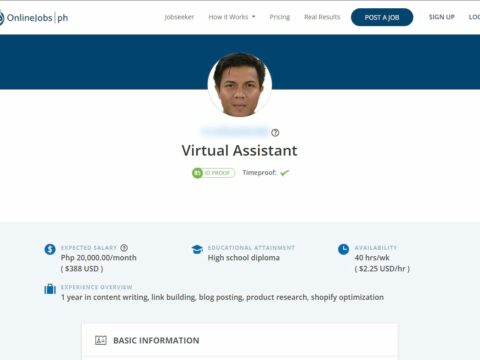Click the Timeproof green checkmark
Viewport: 480px width, 360px height.
point(285,173)
